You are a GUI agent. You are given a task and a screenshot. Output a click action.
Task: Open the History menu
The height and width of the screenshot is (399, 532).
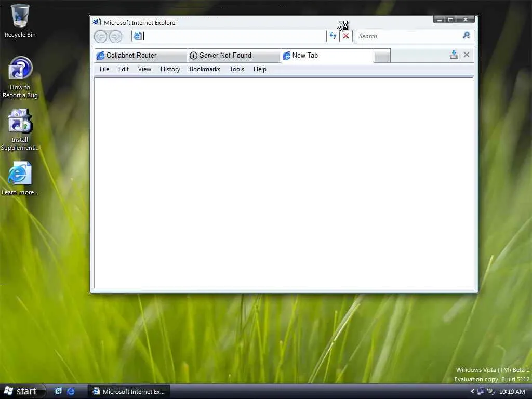[x=170, y=69]
